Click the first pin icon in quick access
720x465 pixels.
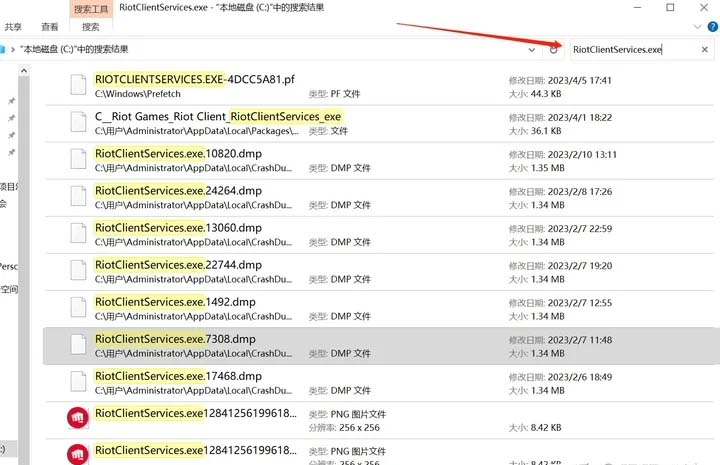click(11, 101)
